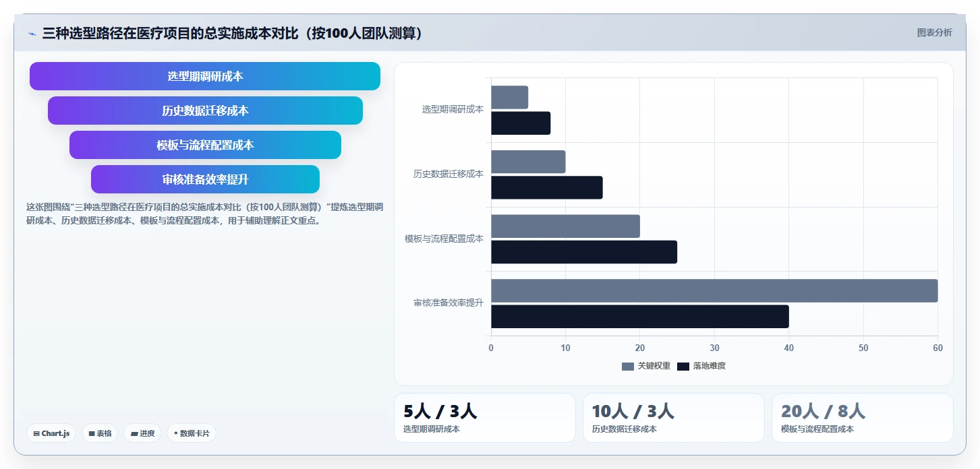Click y-axis label 审核准备效率提升
The width and height of the screenshot is (980, 469).
pyautogui.click(x=449, y=303)
